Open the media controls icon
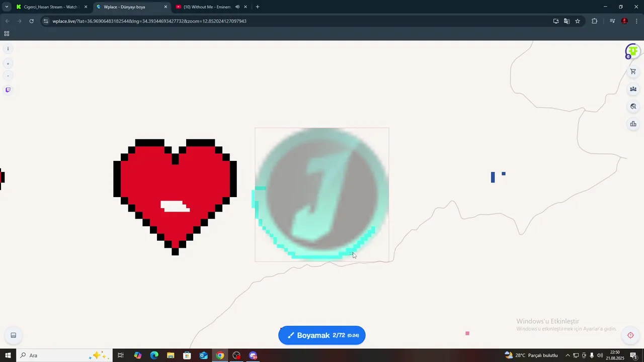The image size is (644, 362). 612,21
